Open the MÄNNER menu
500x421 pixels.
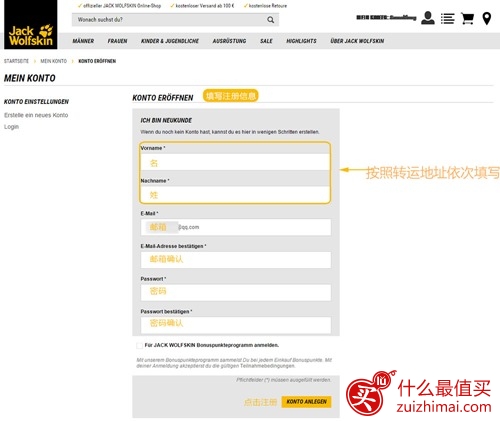pos(83,41)
